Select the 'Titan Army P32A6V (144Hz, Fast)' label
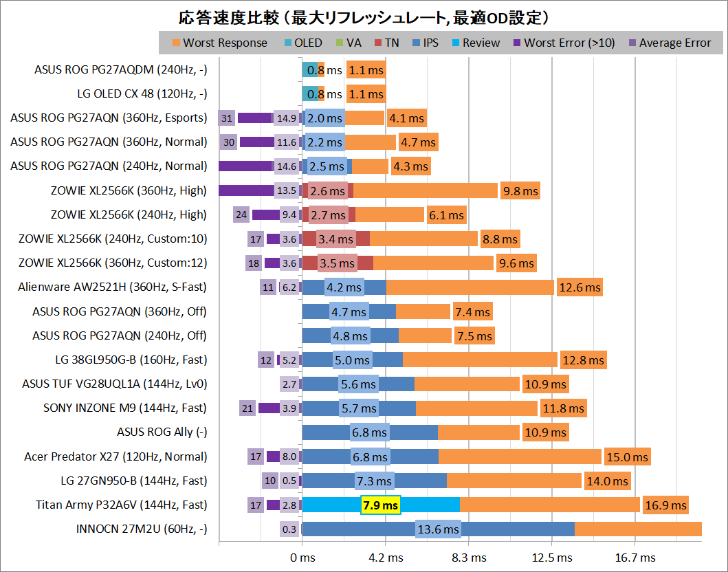Viewport: 728px width, 572px height. coord(121,505)
